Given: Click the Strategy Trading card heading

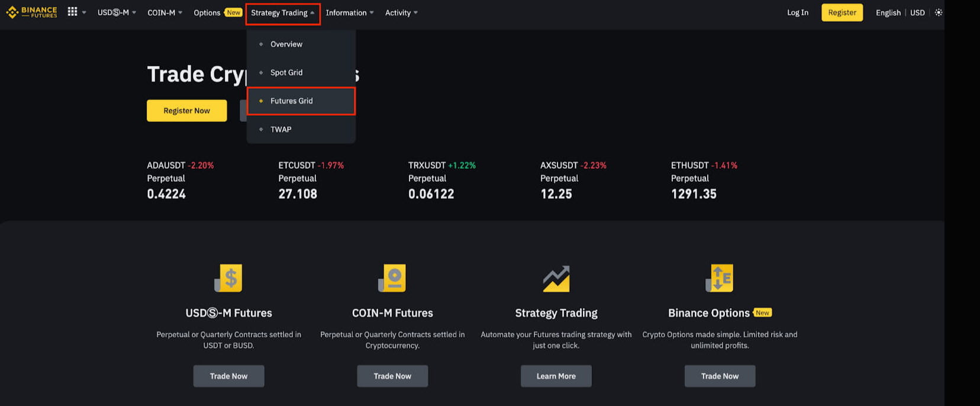Looking at the screenshot, I should [x=556, y=313].
